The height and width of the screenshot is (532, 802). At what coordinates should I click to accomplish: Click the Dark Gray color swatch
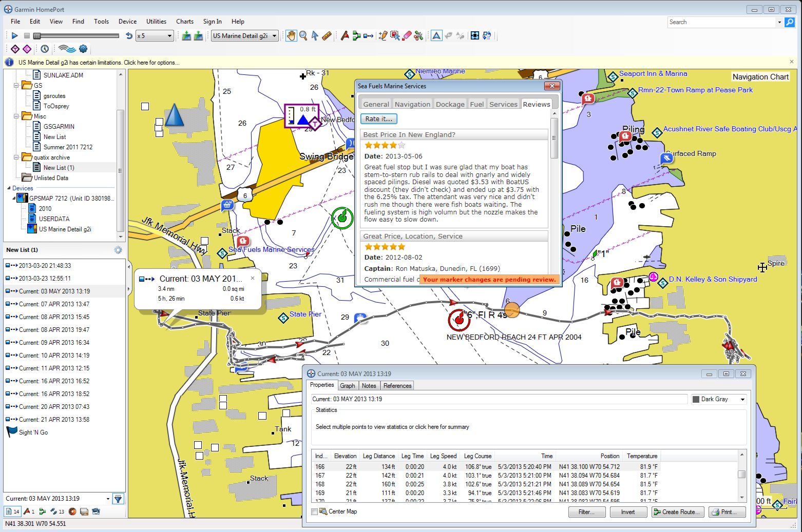pyautogui.click(x=696, y=399)
